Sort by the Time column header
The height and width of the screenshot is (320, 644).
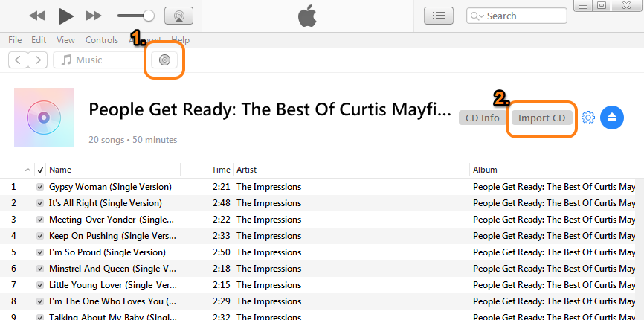[x=221, y=170]
